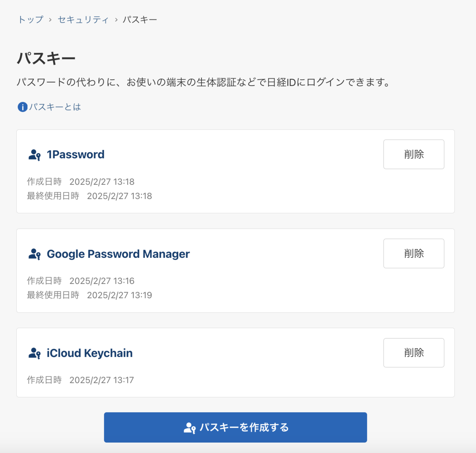Click the passkey icon beside Google Password Manager
Image resolution: width=476 pixels, height=453 pixels.
[x=35, y=254]
